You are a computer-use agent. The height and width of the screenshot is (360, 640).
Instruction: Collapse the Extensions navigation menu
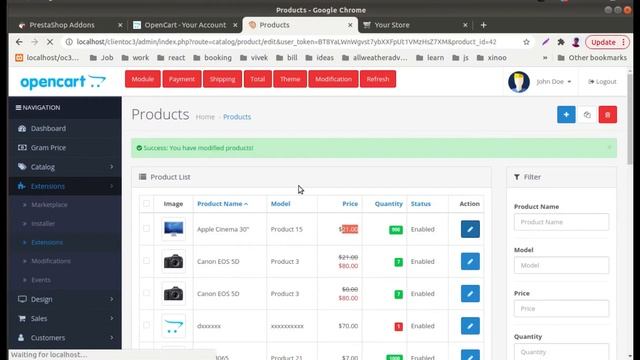pos(65,186)
